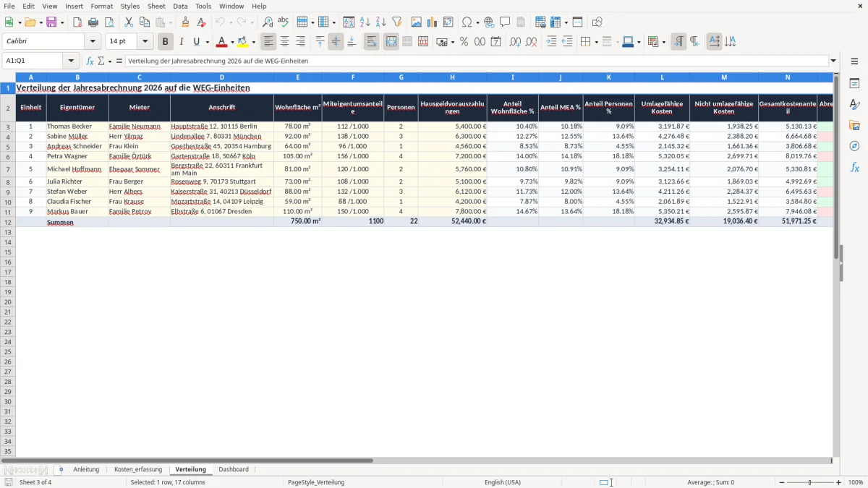The image size is (868, 488).
Task: Click the Print icon
Action: tap(93, 22)
